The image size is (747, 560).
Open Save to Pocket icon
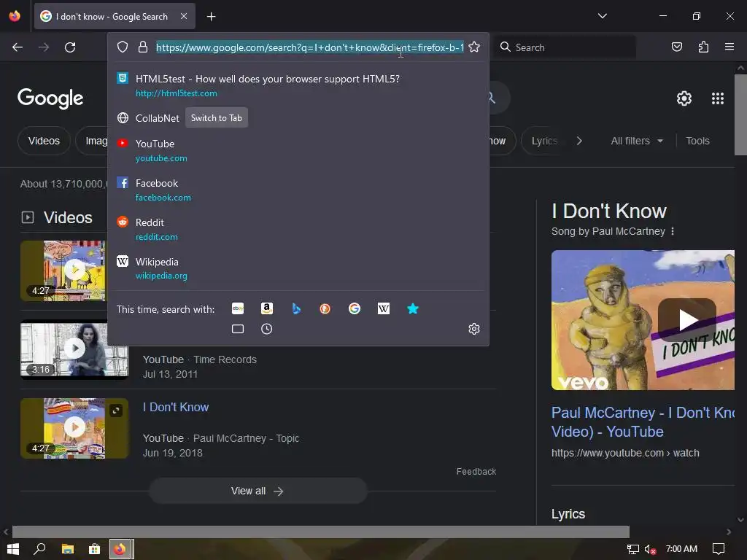(x=677, y=47)
